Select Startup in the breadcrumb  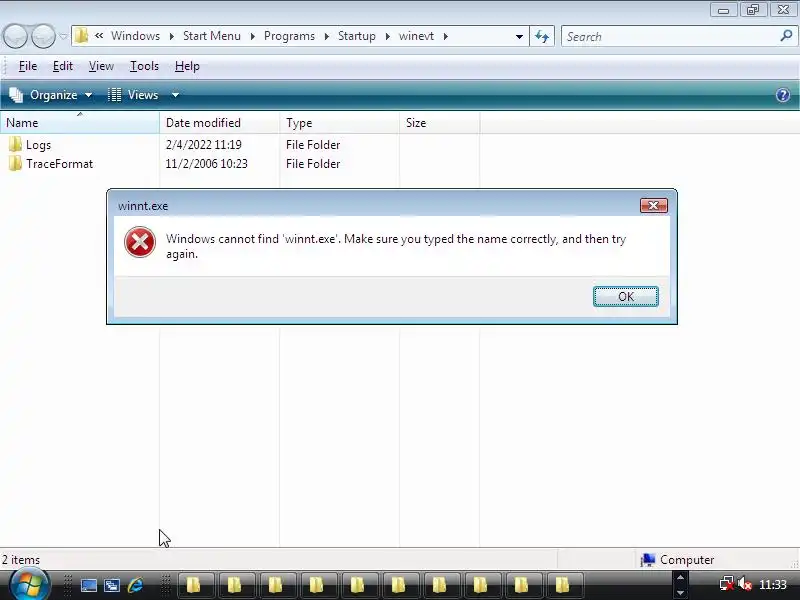[357, 36]
